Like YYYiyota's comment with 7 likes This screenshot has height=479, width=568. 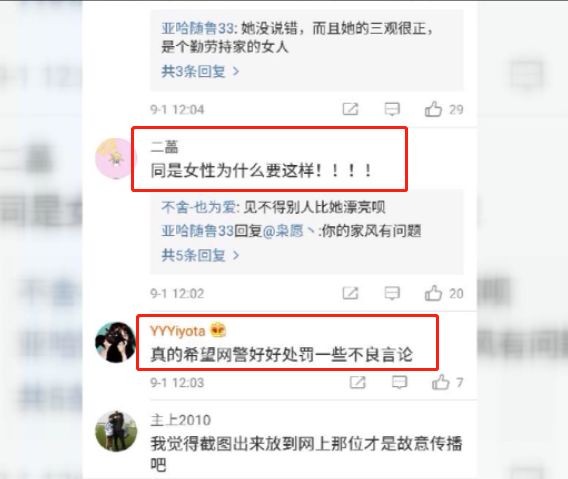[440, 382]
